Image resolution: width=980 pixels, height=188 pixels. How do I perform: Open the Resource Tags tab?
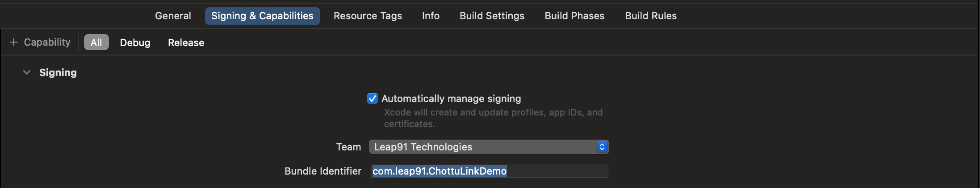tap(368, 16)
